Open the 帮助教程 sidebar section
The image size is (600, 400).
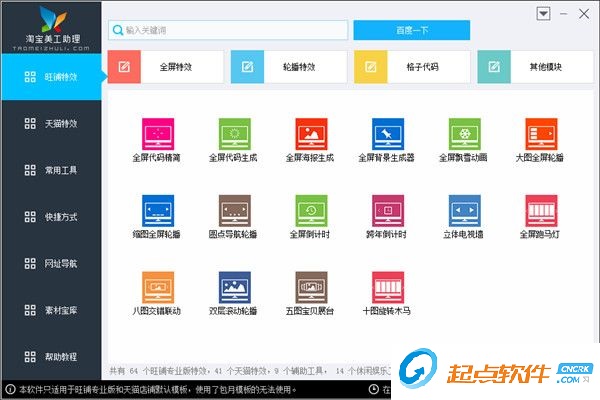coord(51,357)
